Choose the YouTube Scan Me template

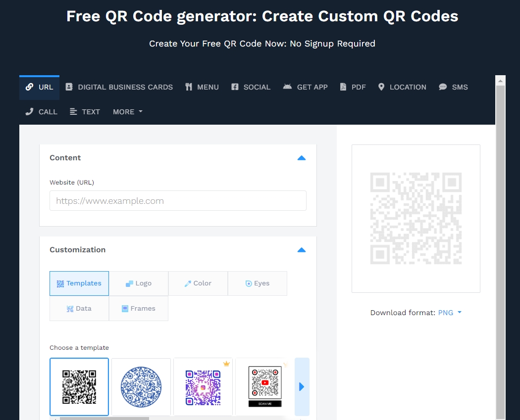[x=264, y=386]
